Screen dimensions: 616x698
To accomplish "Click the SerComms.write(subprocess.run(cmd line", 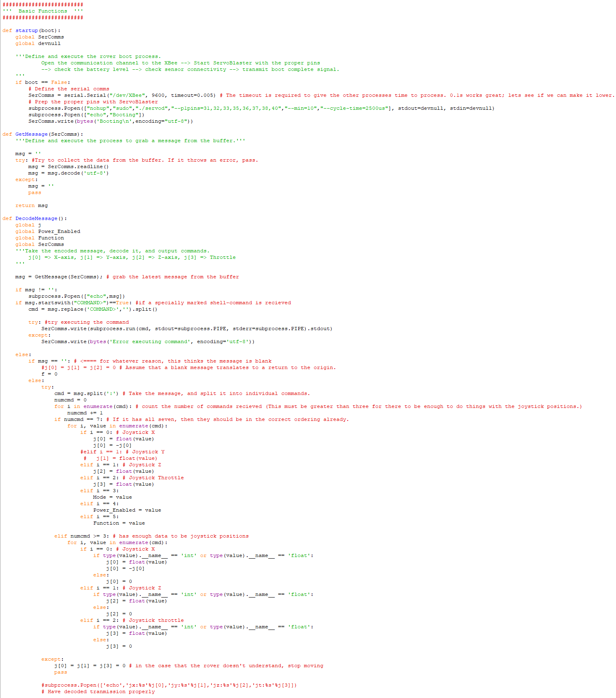I will point(187,329).
